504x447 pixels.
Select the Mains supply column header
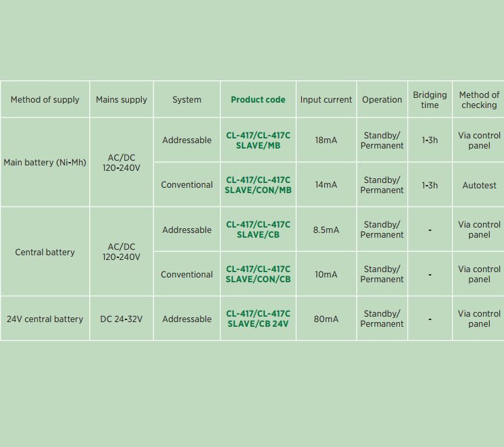122,100
